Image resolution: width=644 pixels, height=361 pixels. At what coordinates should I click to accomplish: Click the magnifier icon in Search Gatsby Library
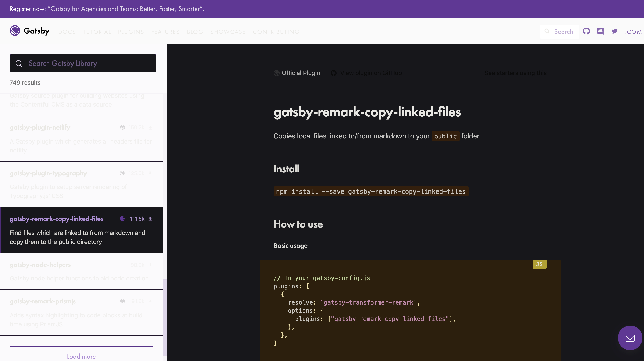19,63
